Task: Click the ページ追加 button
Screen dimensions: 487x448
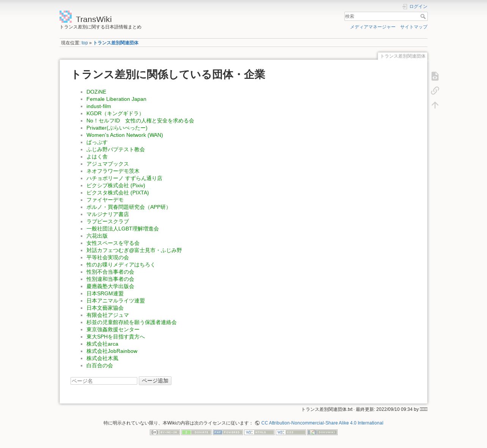Action: [x=155, y=381]
